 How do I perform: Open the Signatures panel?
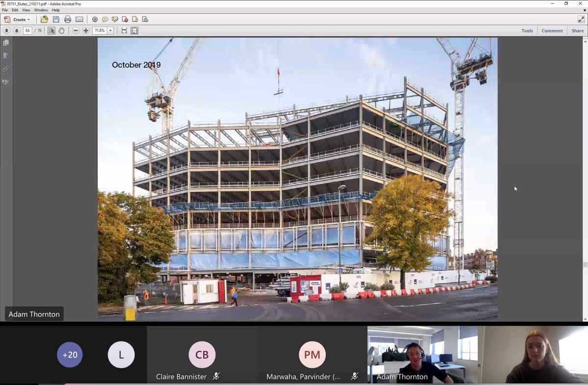(6, 82)
